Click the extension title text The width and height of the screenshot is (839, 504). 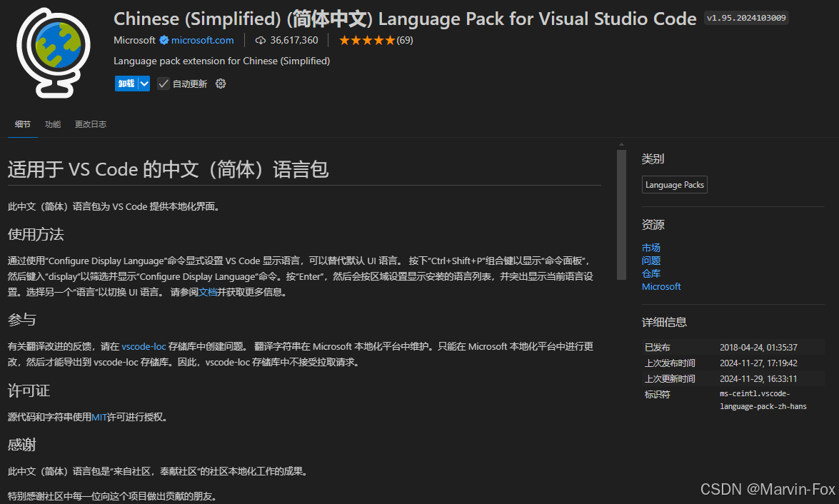[405, 19]
